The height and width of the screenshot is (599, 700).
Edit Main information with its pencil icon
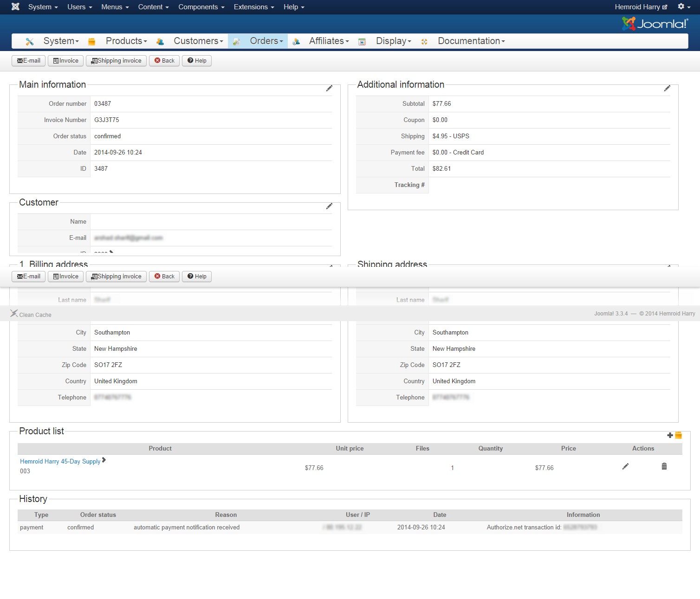click(x=329, y=88)
